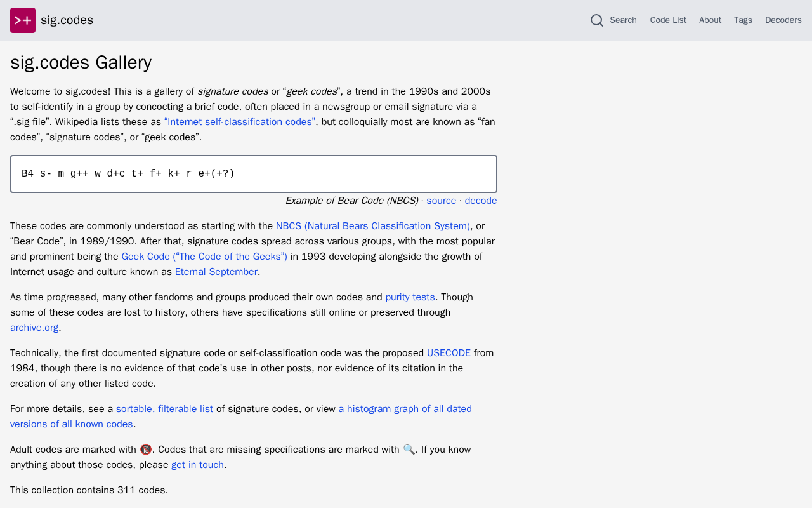Open the About page in navigation

[x=710, y=20]
